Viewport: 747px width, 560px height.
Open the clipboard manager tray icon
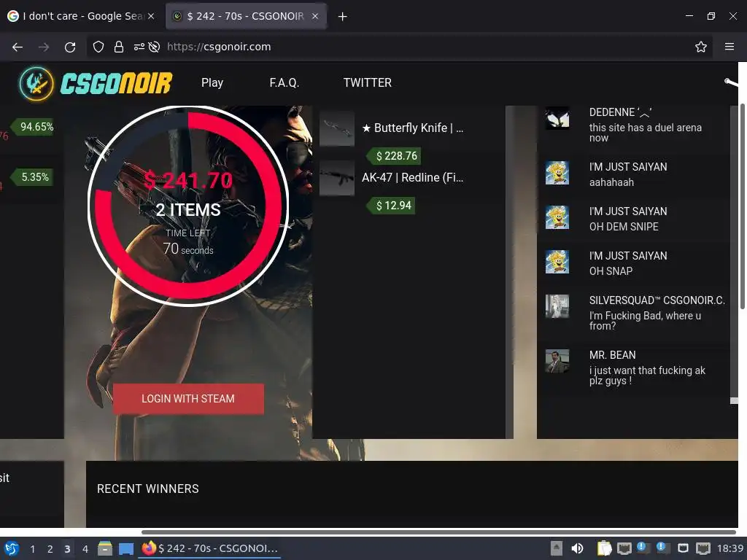pyautogui.click(x=604, y=548)
